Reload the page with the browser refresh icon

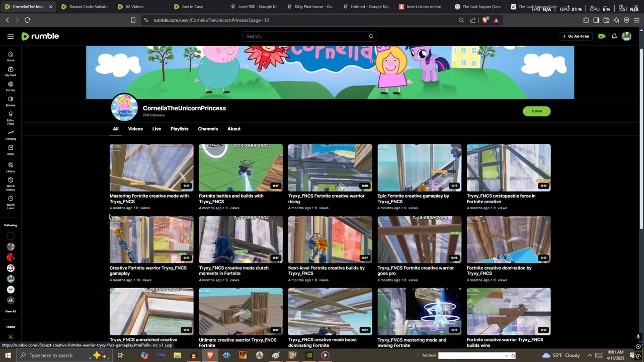[x=27, y=20]
